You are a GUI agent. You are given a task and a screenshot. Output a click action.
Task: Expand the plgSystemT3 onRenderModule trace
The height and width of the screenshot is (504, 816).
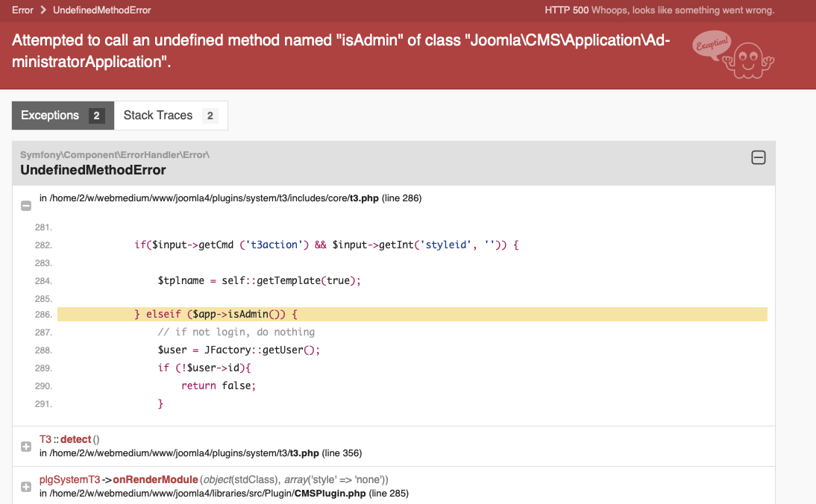pyautogui.click(x=26, y=486)
